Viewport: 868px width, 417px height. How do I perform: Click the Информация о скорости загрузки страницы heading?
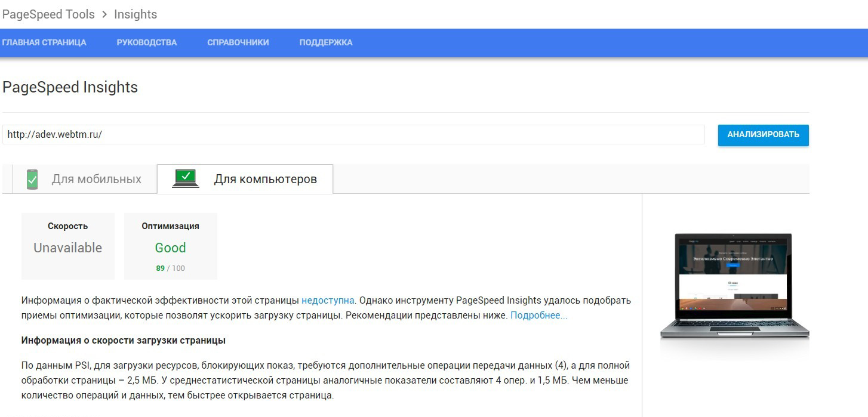tap(124, 341)
